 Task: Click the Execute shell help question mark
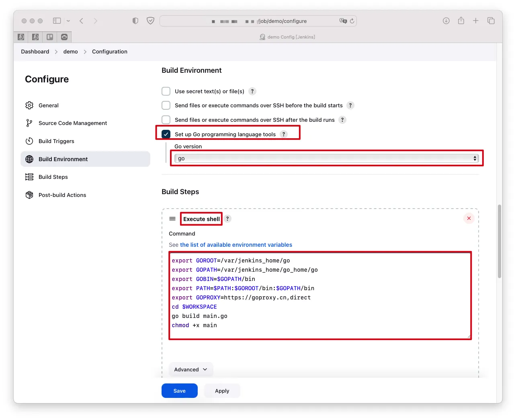point(227,219)
